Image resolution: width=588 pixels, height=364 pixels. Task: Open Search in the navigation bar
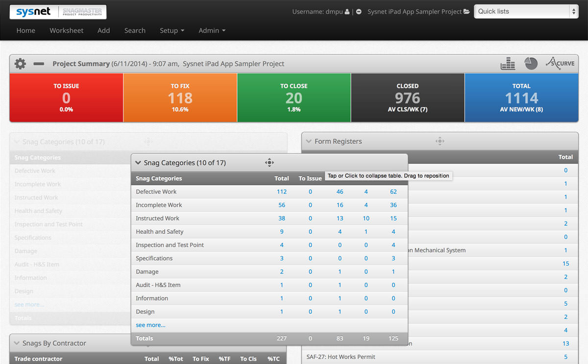click(x=135, y=30)
